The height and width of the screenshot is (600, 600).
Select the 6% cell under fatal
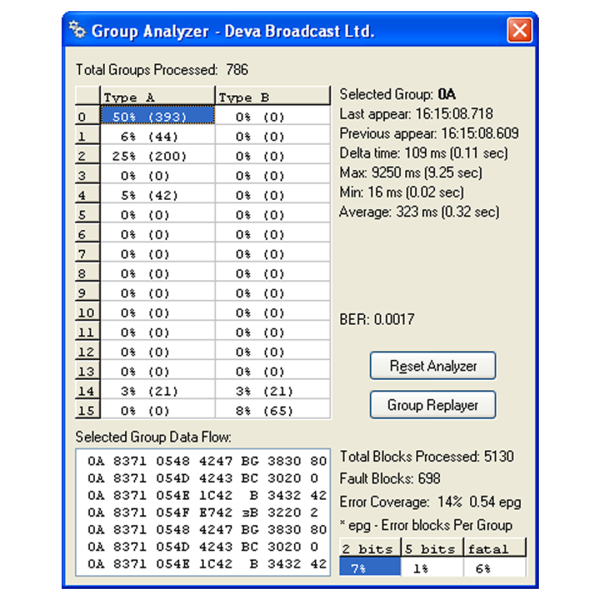click(495, 567)
